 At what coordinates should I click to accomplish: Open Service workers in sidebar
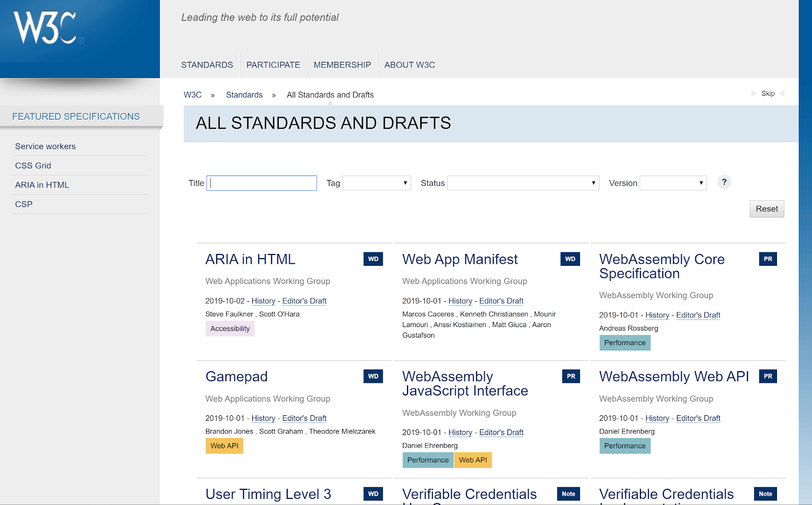(x=45, y=147)
